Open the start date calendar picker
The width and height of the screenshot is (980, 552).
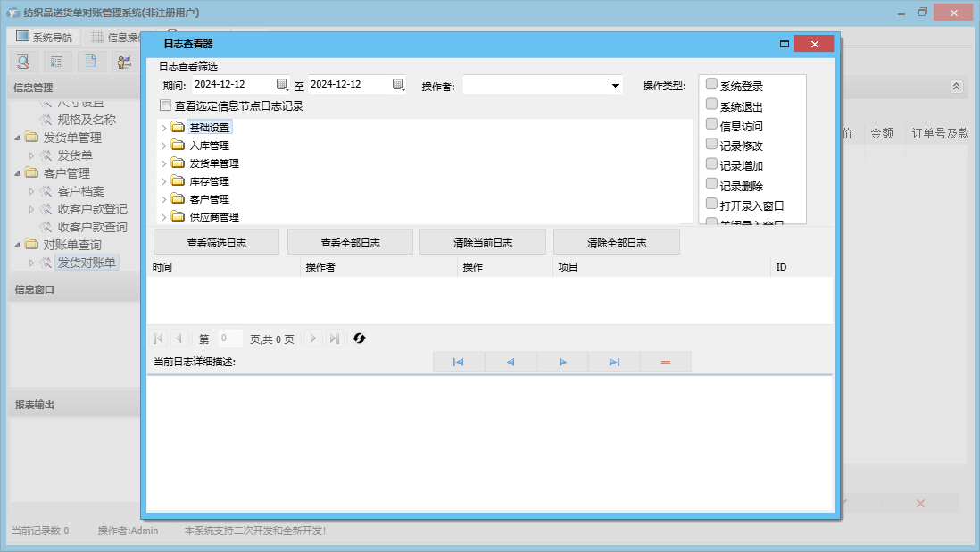[x=282, y=84]
